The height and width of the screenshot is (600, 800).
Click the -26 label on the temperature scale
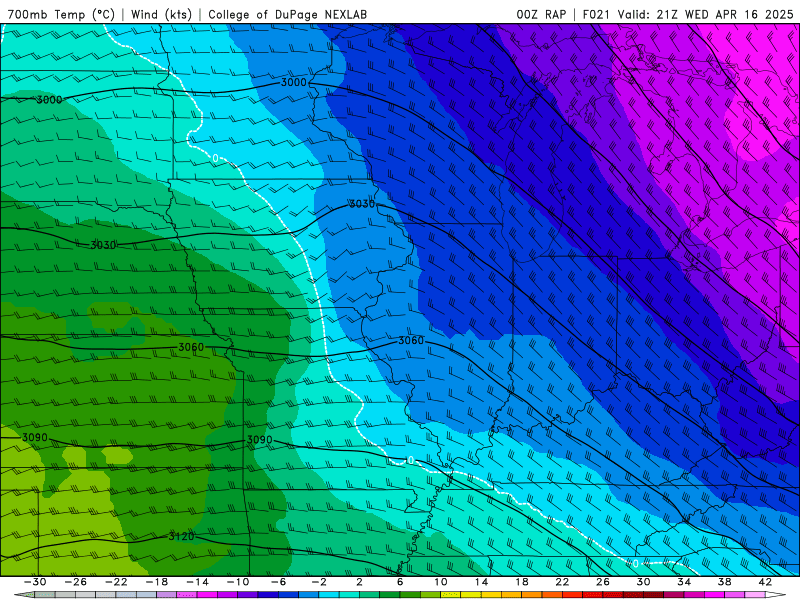tap(76, 582)
